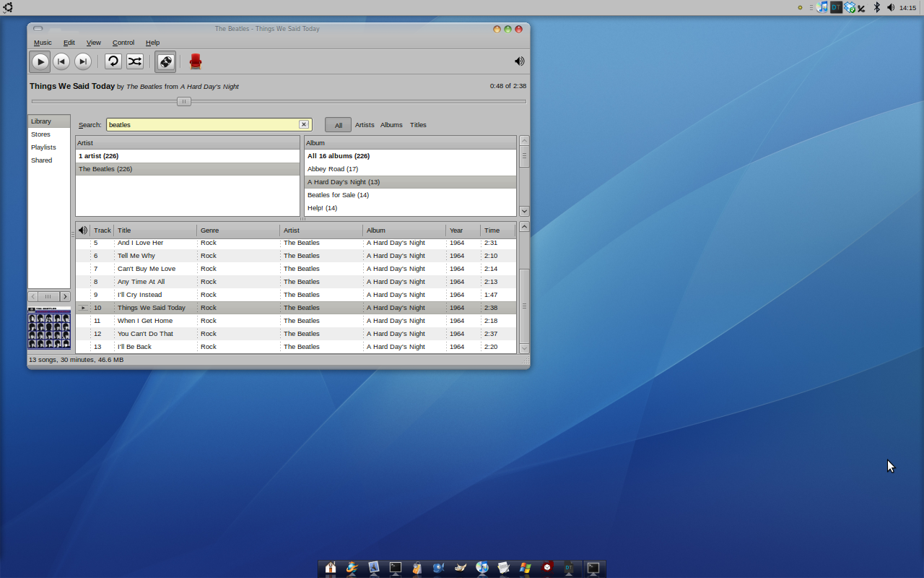Click the red armchair icon
924x578 pixels.
pos(196,61)
